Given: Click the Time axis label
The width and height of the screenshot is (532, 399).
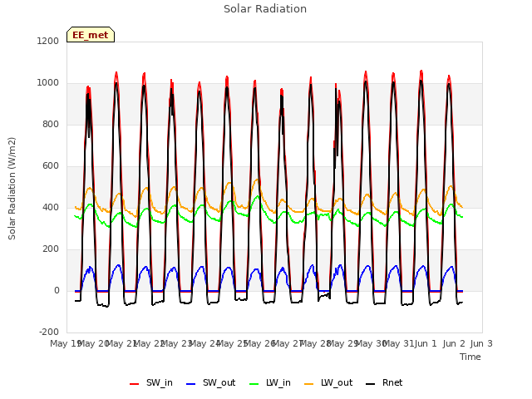Looking at the screenshot, I should 470,357.
